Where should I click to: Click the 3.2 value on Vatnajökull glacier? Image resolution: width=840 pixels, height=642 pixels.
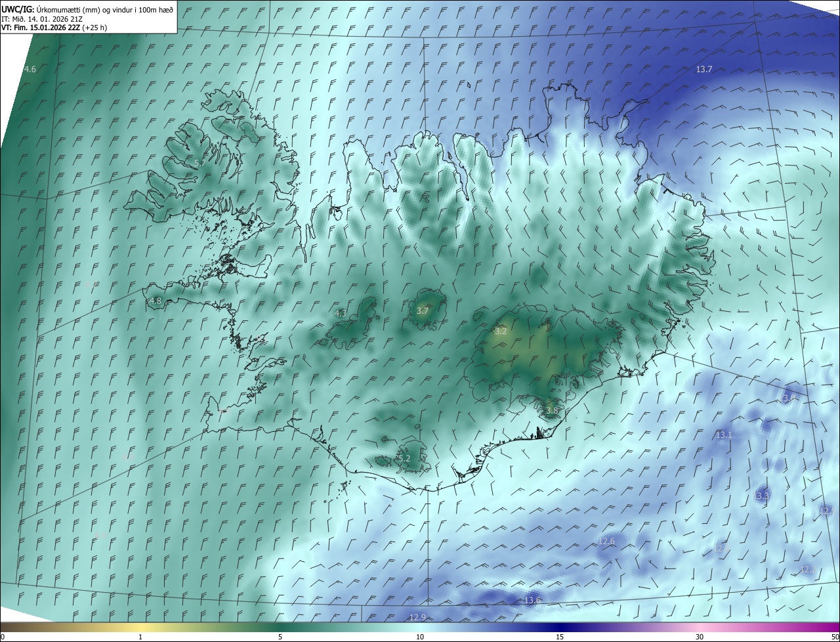pyautogui.click(x=501, y=332)
